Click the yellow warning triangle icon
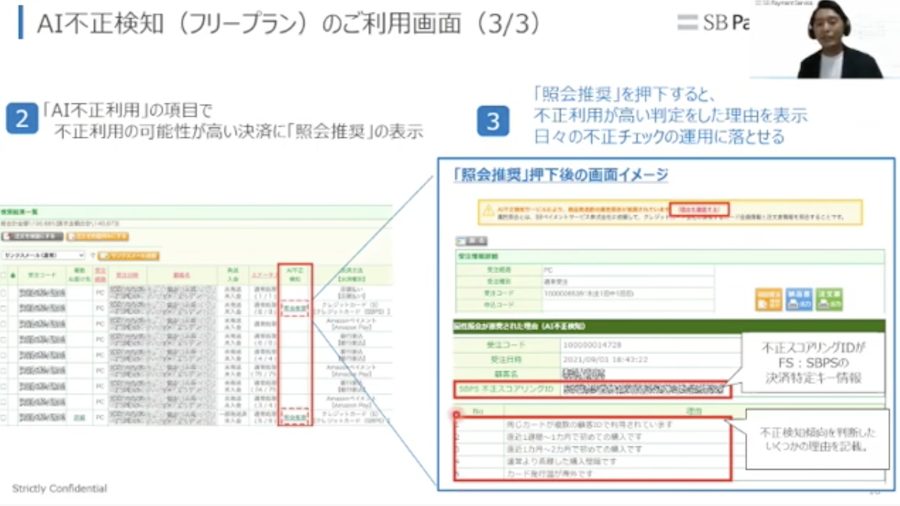The width and height of the screenshot is (900, 506). [488, 211]
